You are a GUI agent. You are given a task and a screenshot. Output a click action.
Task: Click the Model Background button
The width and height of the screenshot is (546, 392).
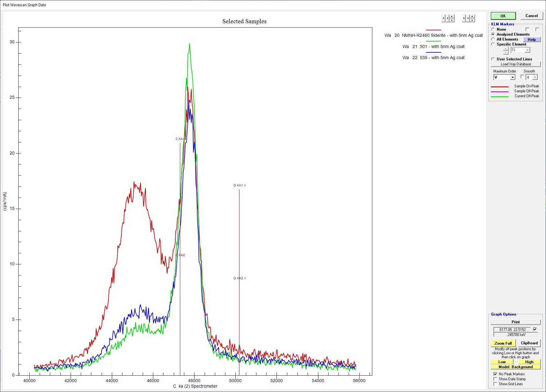[x=516, y=367]
